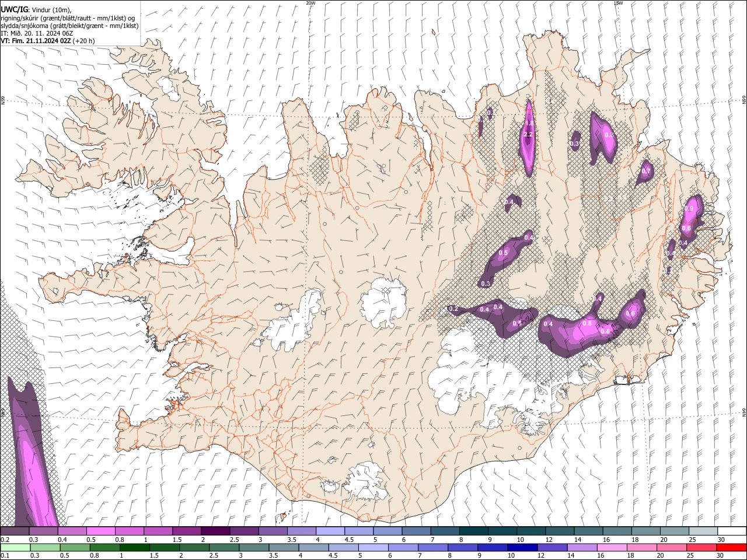Click the bright red lower swatch after 30
This screenshot has width=747, height=560.
pyautogui.click(x=731, y=547)
